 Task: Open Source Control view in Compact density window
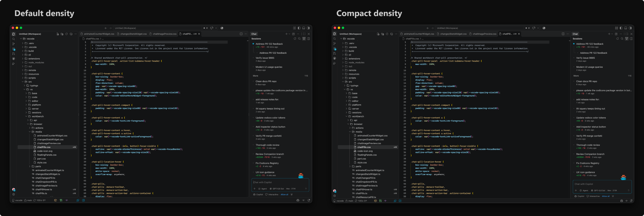[335, 44]
